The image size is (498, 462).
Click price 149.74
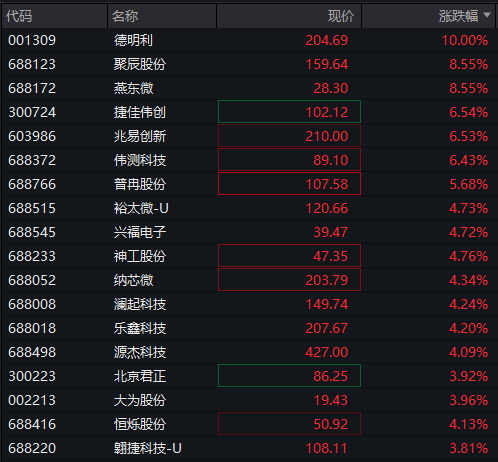tap(327, 304)
